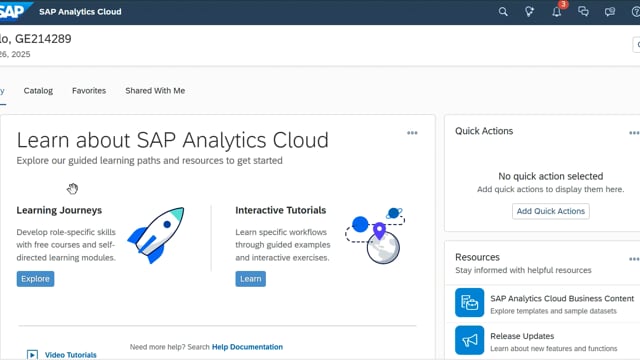Click the Video Tutorials play icon
This screenshot has height=360, width=640.
click(32, 355)
